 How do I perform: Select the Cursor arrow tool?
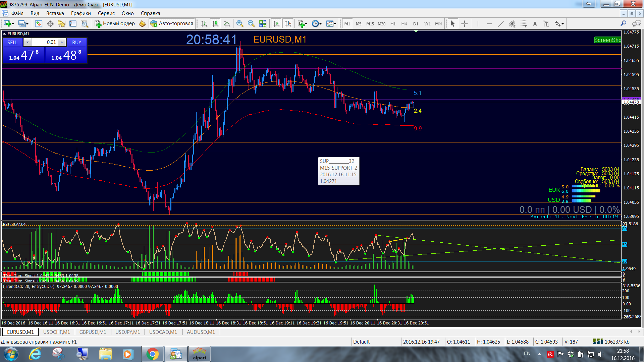453,23
